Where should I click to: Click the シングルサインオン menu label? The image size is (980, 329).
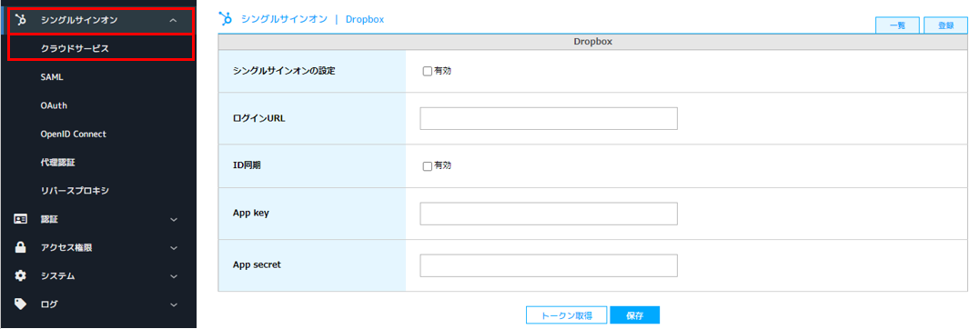click(x=79, y=21)
